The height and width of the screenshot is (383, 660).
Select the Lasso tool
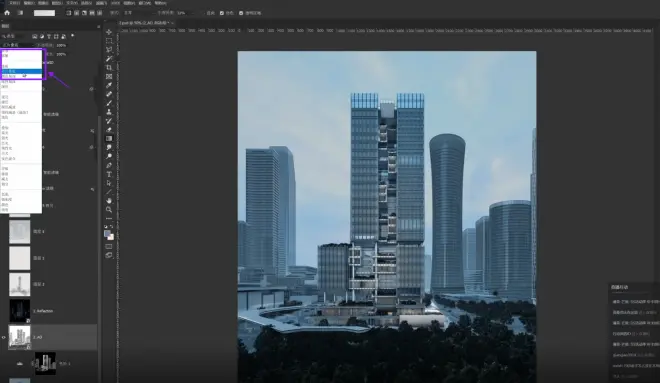point(109,50)
